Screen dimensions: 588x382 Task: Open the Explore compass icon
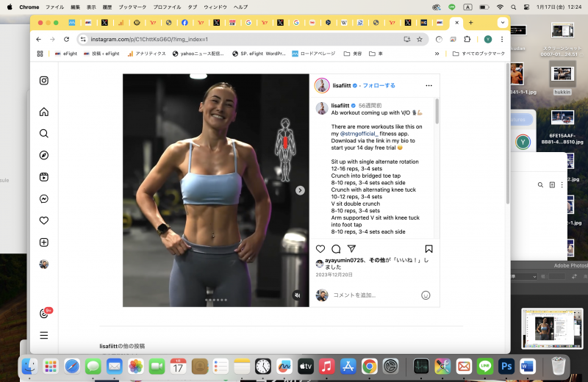click(x=44, y=155)
